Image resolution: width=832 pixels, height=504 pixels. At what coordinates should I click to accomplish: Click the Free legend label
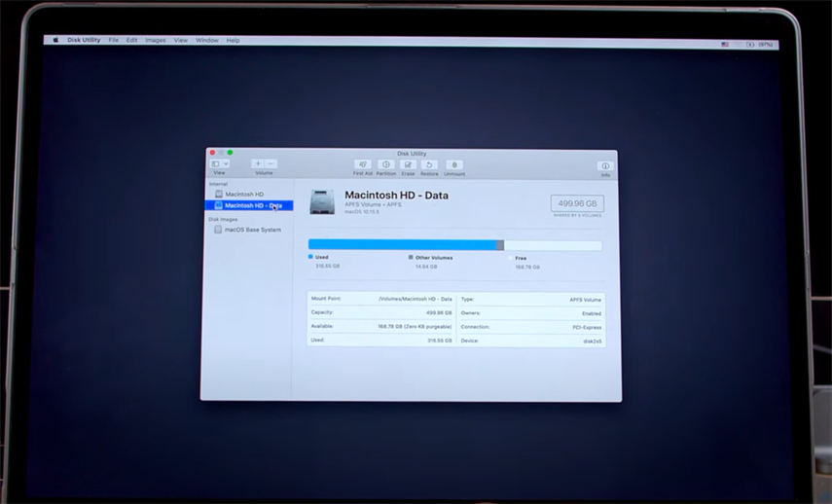(x=521, y=259)
